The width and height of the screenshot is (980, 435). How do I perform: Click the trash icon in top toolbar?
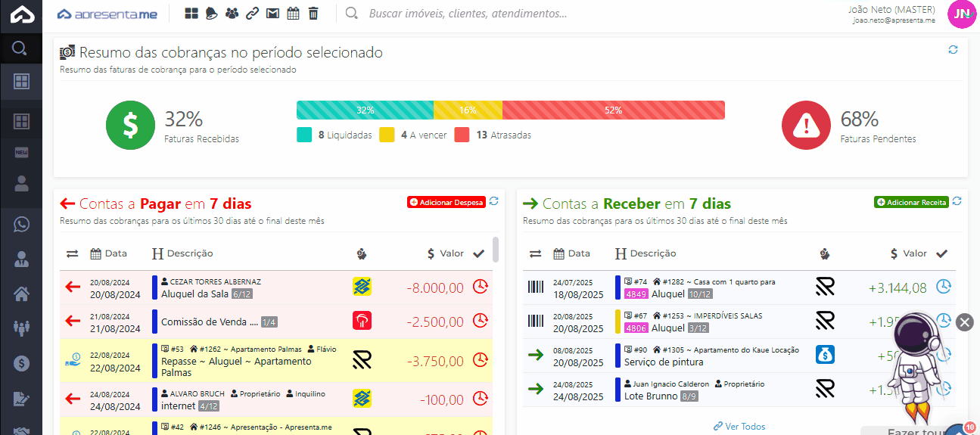[x=313, y=13]
